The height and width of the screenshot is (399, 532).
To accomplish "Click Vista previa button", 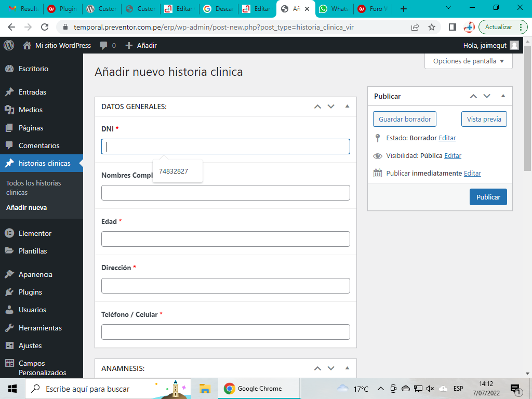I will point(484,119).
